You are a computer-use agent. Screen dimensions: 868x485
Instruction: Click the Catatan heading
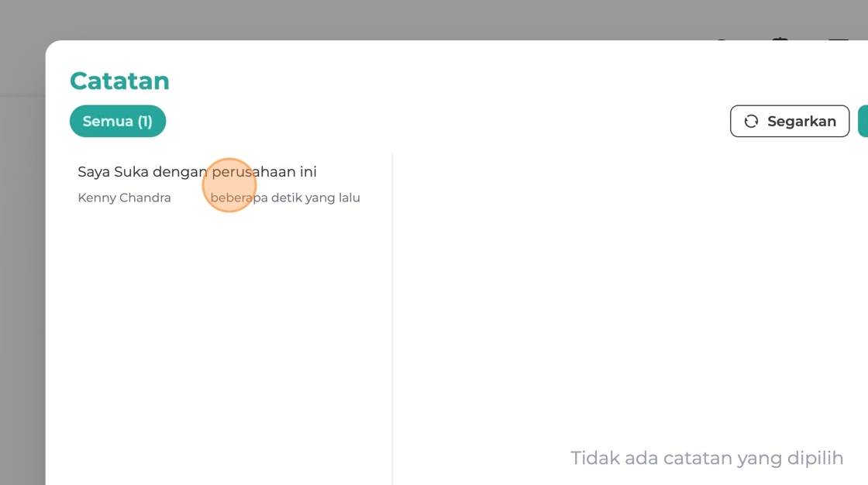119,81
